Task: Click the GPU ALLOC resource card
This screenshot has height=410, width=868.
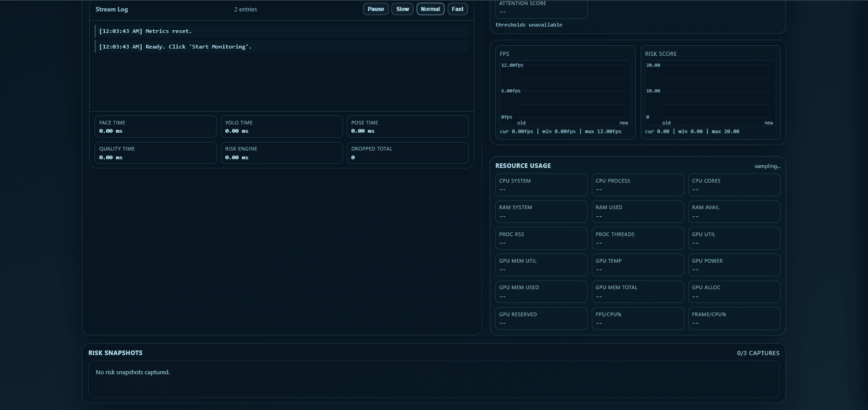Action: point(734,291)
